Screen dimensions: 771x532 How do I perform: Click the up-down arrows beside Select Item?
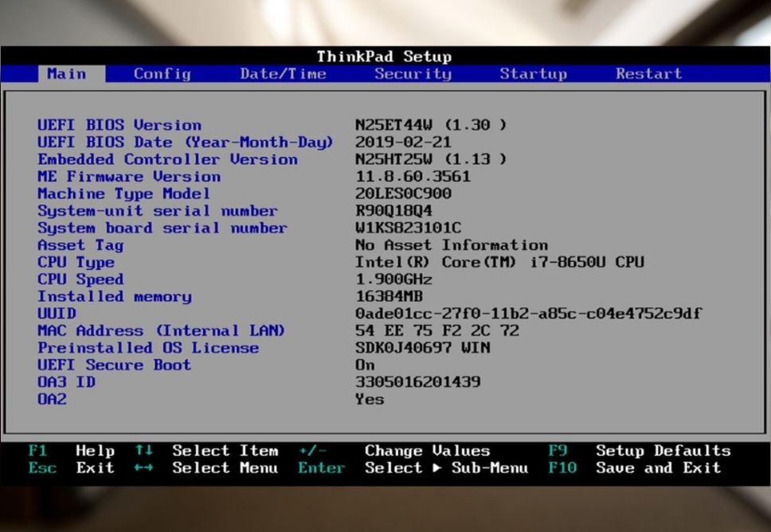(143, 451)
